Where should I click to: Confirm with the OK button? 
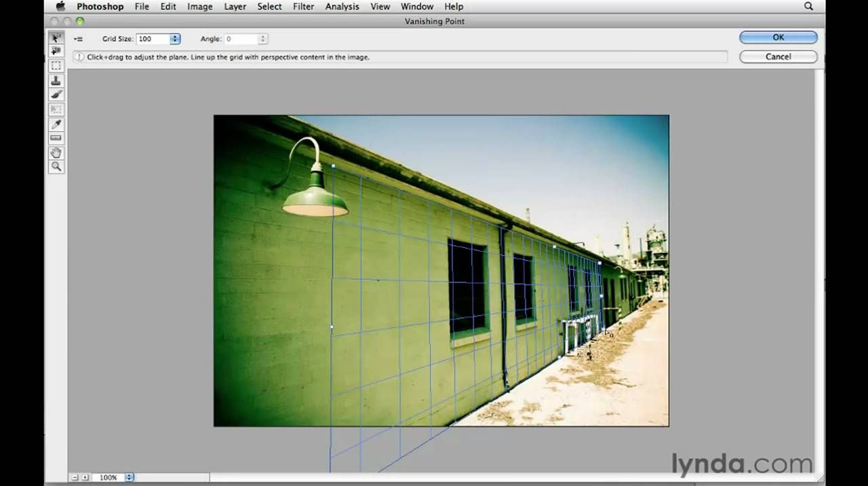tap(778, 37)
